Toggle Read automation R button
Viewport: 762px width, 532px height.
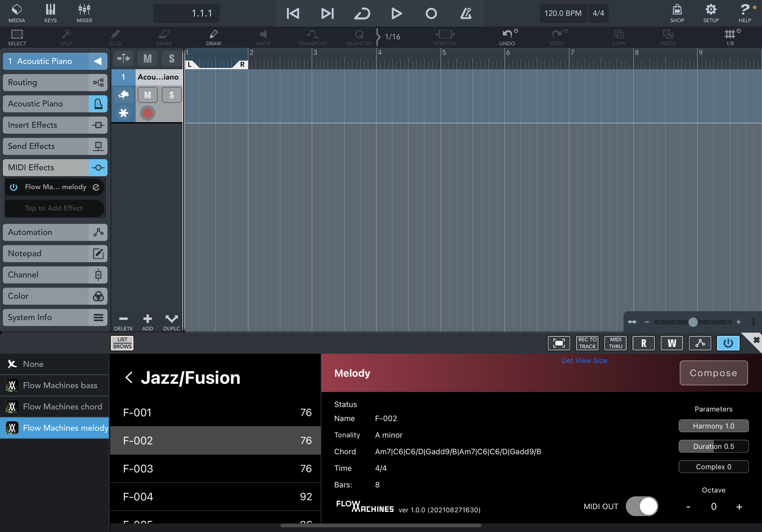[x=644, y=343]
